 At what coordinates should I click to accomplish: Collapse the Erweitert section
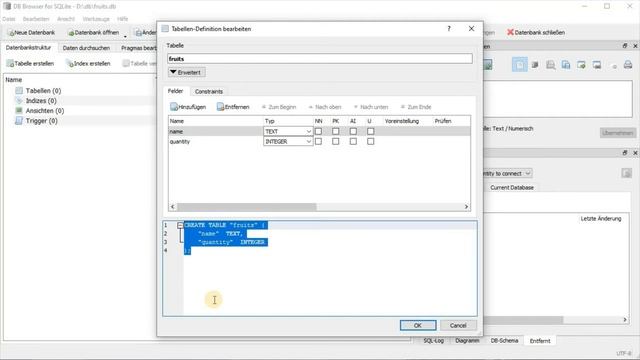187,72
